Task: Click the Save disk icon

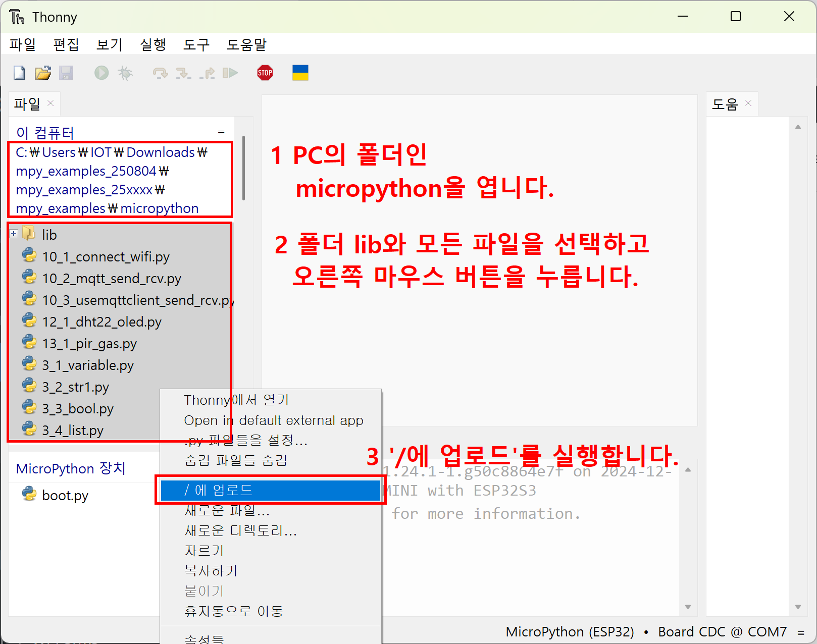Action: tap(66, 73)
